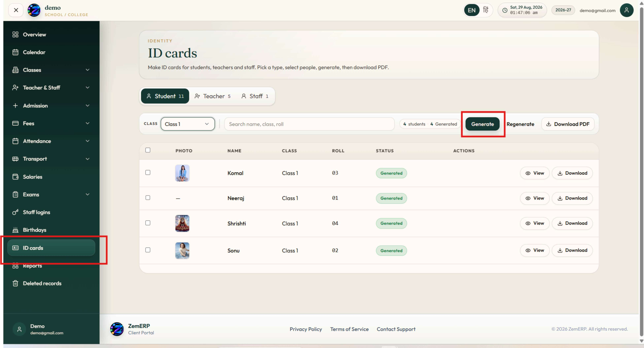This screenshot has height=348, width=644.
Task: Check the checkbox for Komal
Action: coord(148,173)
